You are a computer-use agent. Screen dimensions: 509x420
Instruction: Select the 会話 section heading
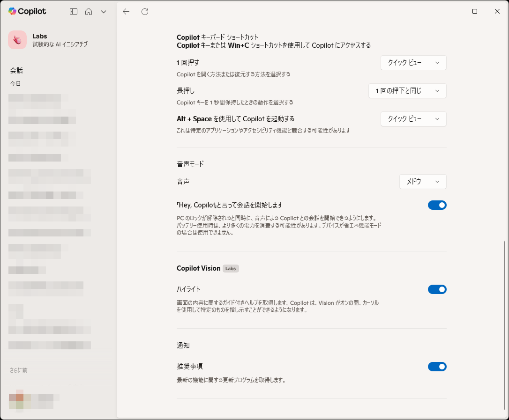16,70
